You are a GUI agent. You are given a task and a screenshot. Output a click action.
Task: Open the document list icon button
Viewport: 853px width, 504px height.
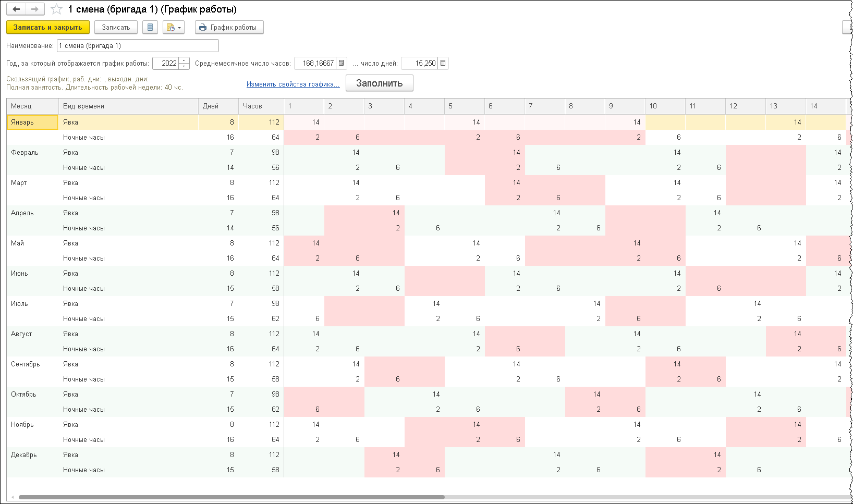tap(150, 27)
